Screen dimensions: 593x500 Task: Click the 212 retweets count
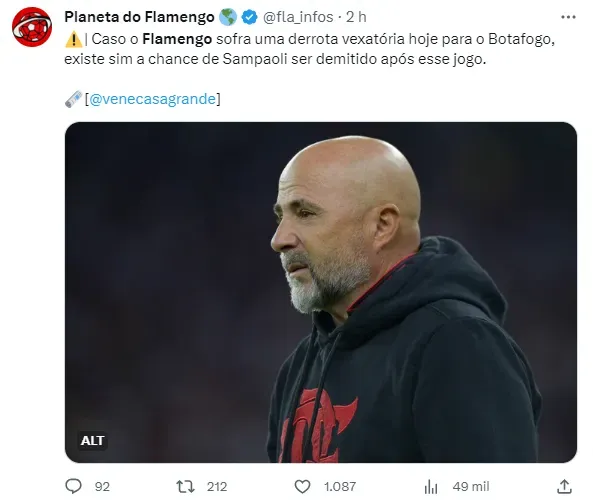point(217,486)
